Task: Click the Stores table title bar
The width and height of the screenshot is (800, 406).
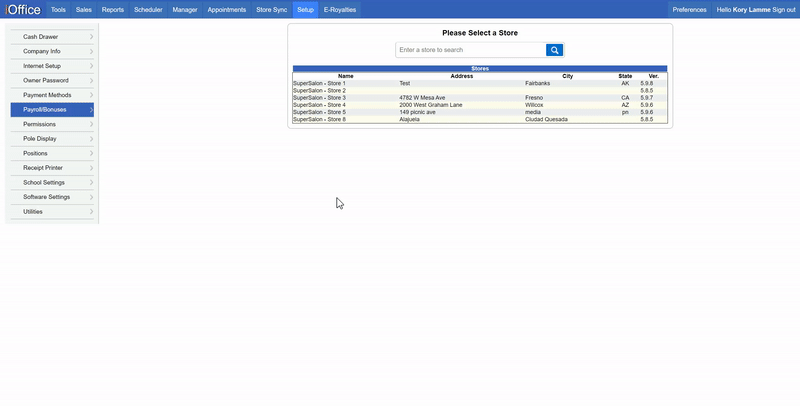Action: coord(480,68)
